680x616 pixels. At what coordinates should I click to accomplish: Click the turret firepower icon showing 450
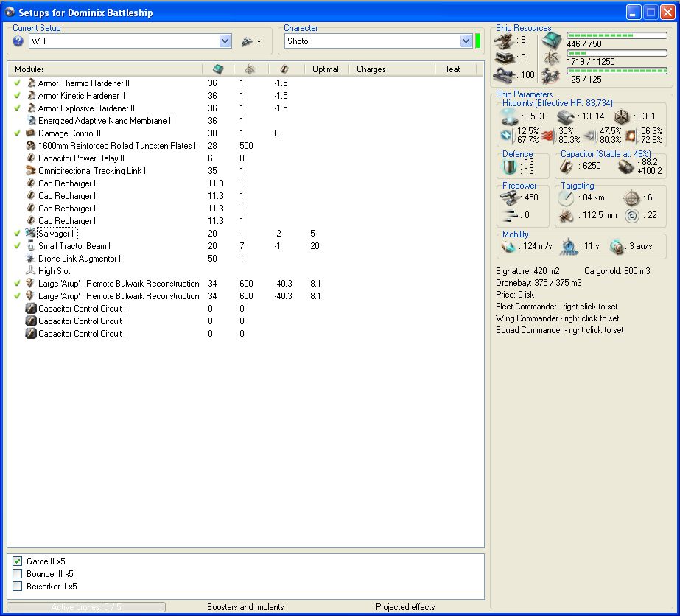(x=509, y=197)
